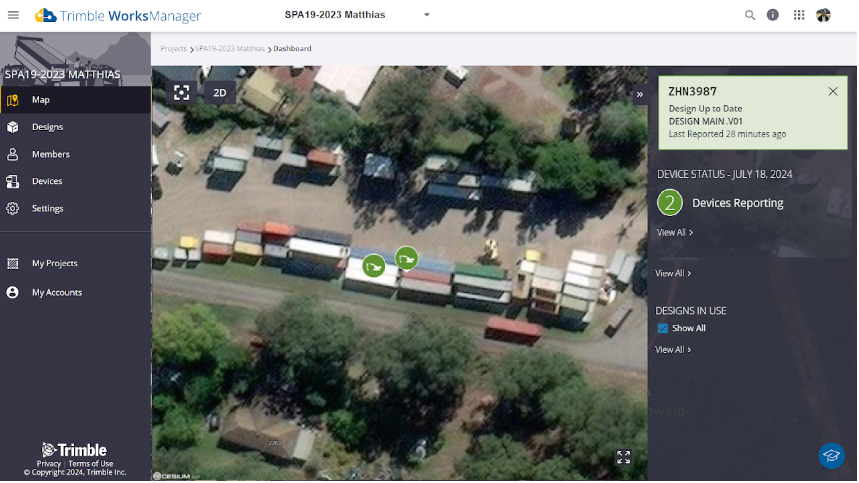
Task: Open the Members sidebar item
Action: [x=50, y=154]
